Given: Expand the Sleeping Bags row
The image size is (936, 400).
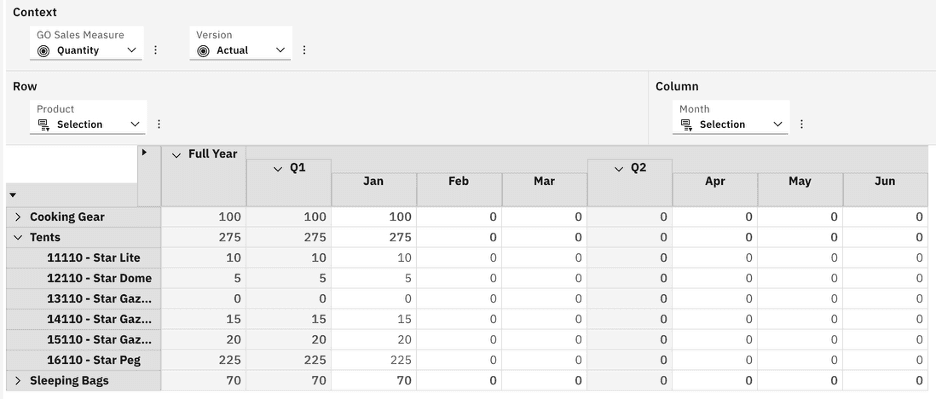Looking at the screenshot, I should click(18, 381).
